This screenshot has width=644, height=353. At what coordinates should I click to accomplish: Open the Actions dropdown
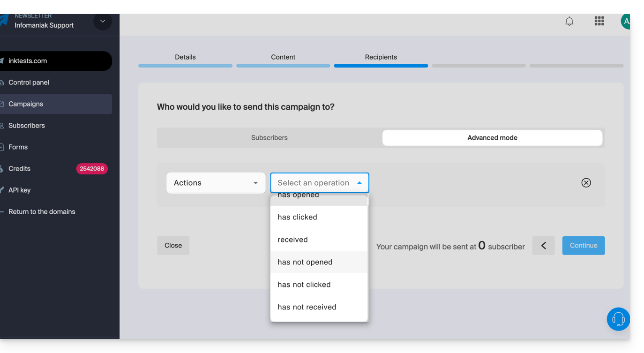click(216, 183)
